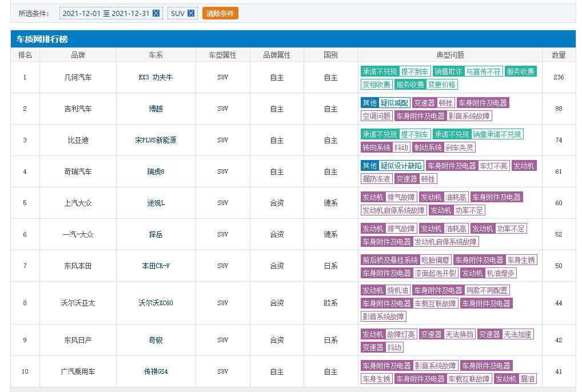Select the 广汽乘用车 brand cell
This screenshot has width=582, height=392.
coord(78,371)
